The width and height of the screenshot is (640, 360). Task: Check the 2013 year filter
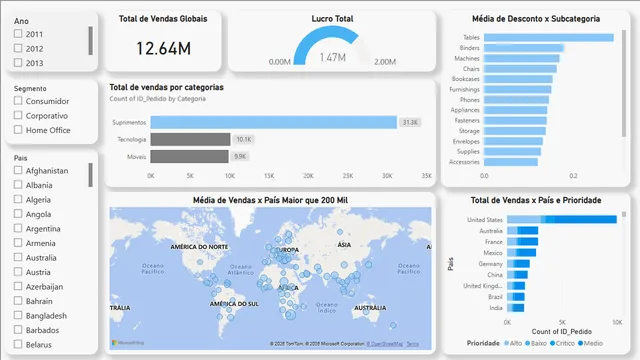click(18, 62)
